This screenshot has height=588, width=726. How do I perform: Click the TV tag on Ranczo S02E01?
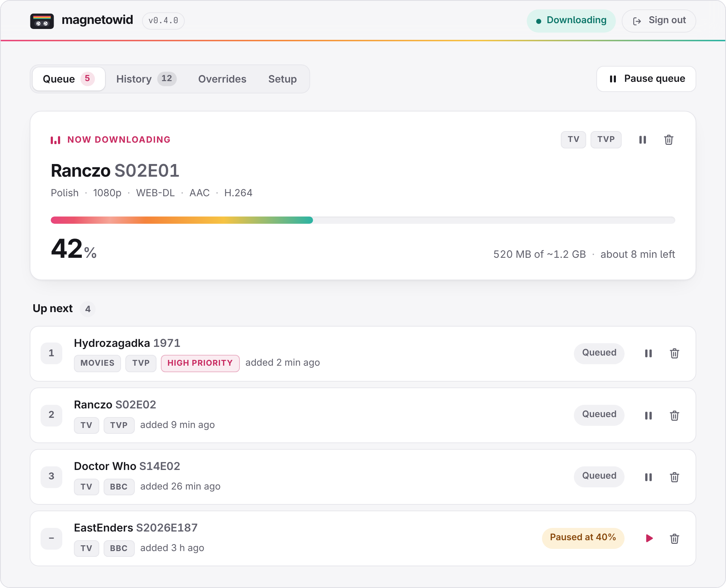pos(573,140)
